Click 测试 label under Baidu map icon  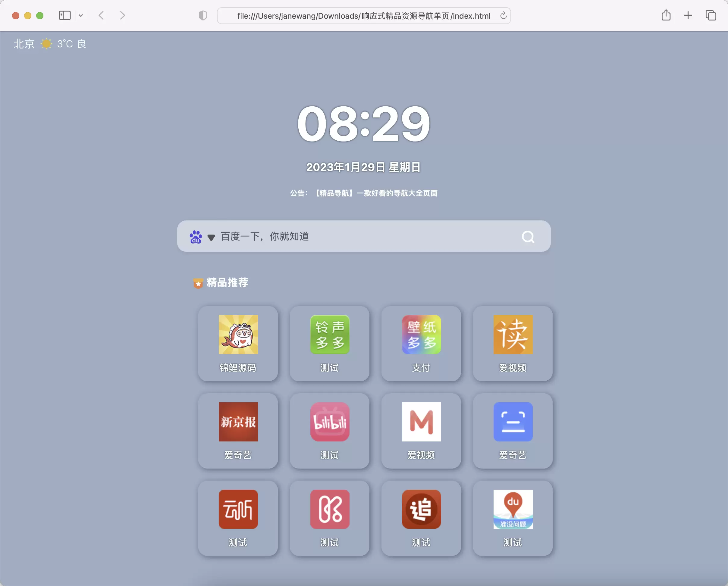pos(513,542)
